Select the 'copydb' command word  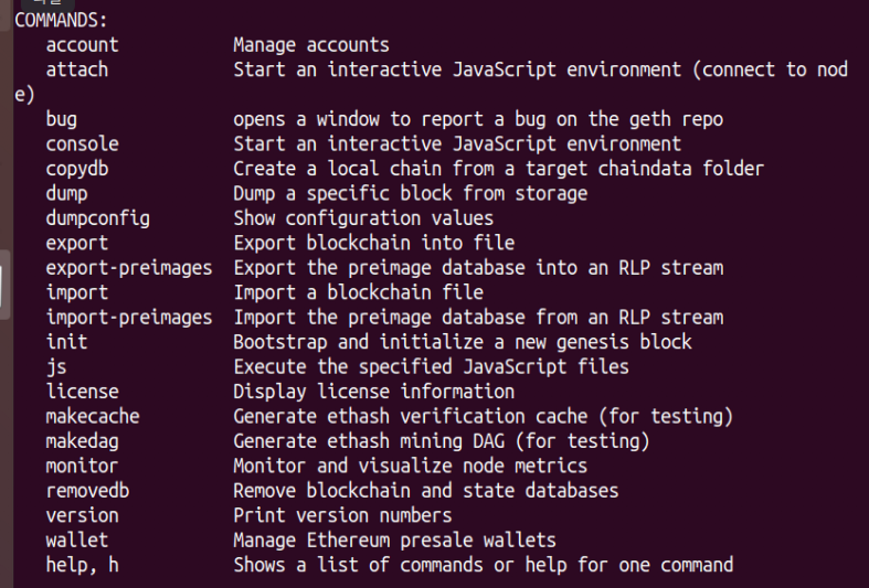coord(77,169)
